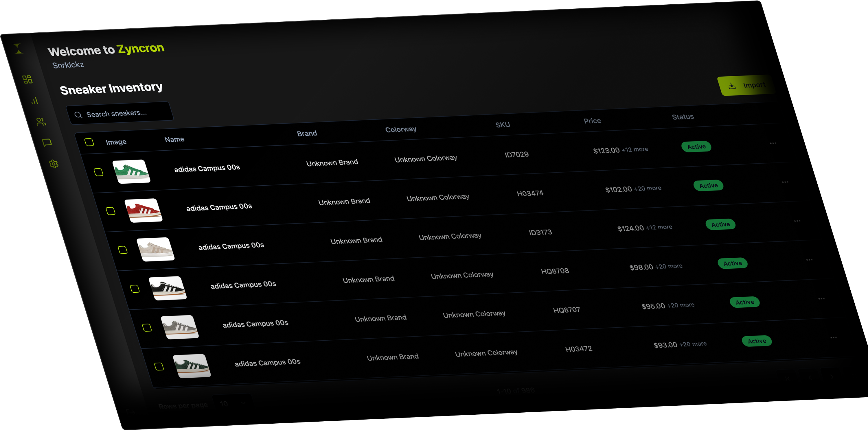This screenshot has width=868, height=430.
Task: Click the magnifier icon in the search bar
Action: (78, 115)
